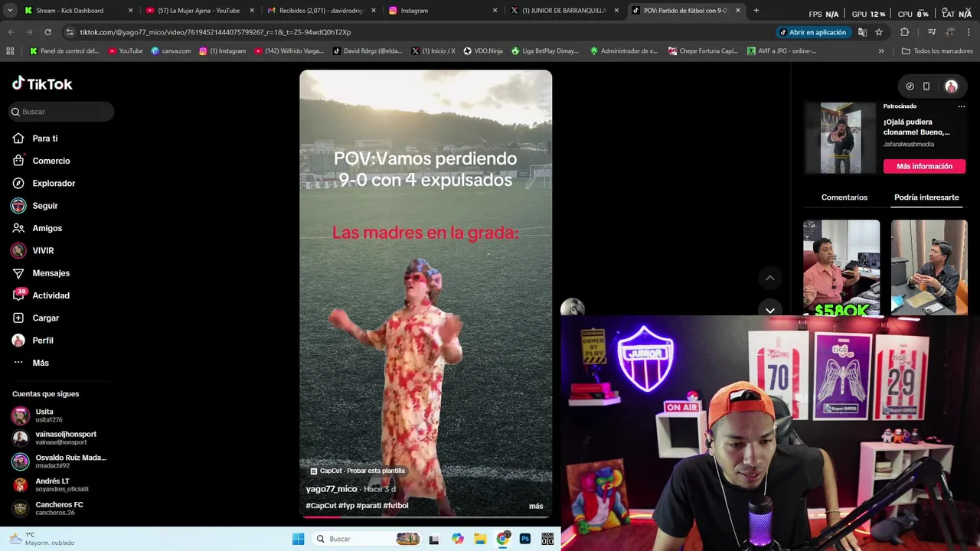Open the VIVIR live section
This screenshot has height=551, width=980.
point(43,250)
